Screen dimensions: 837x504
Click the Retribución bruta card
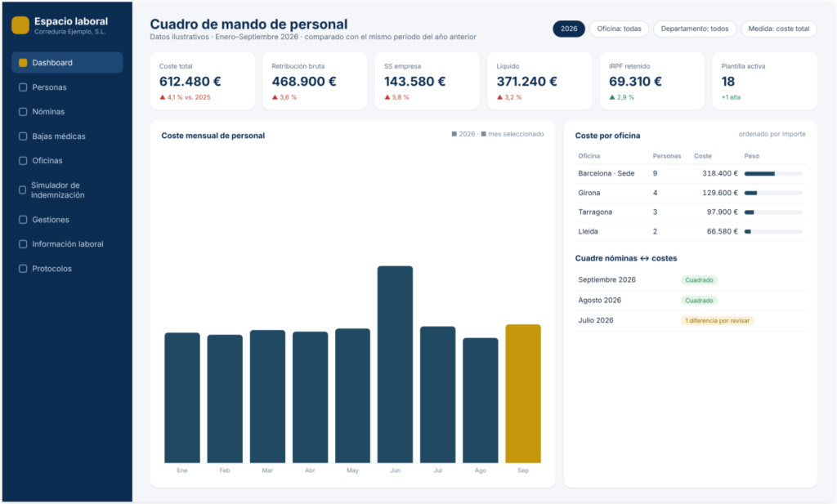coord(315,81)
